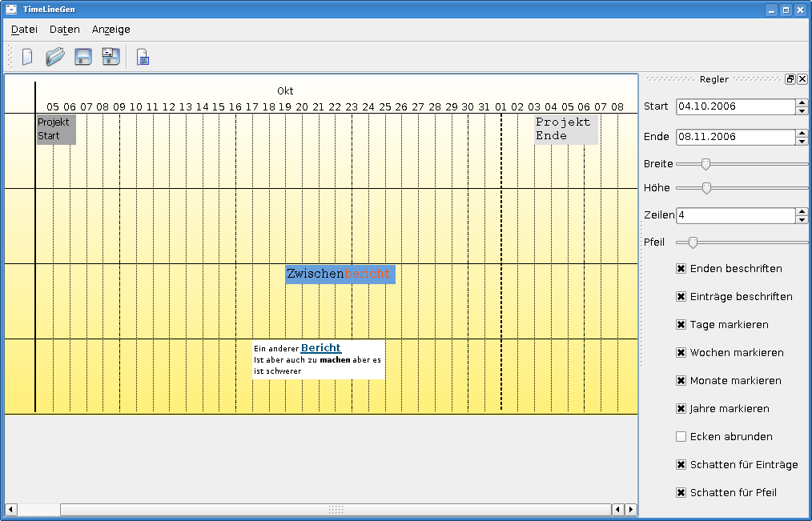Click the Projekt Ende entry box
Screen dimensions: 812x521
566,129
